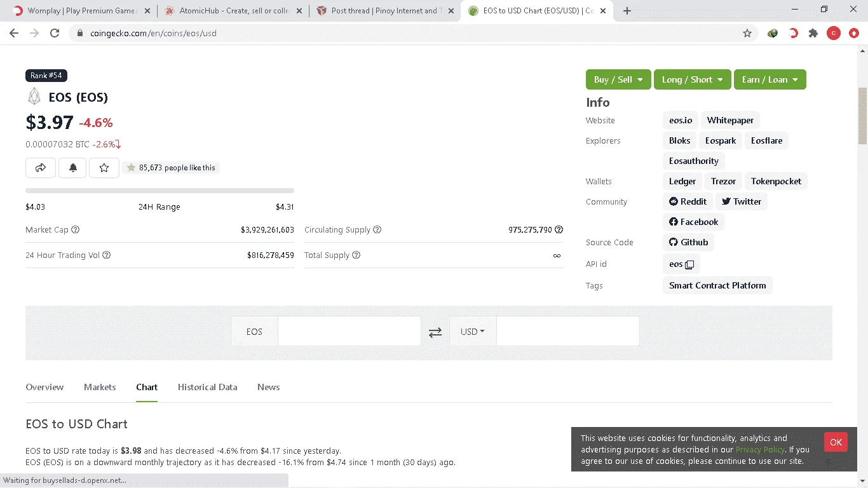Open the Bloks explorer
The width and height of the screenshot is (868, 488).
tap(679, 140)
